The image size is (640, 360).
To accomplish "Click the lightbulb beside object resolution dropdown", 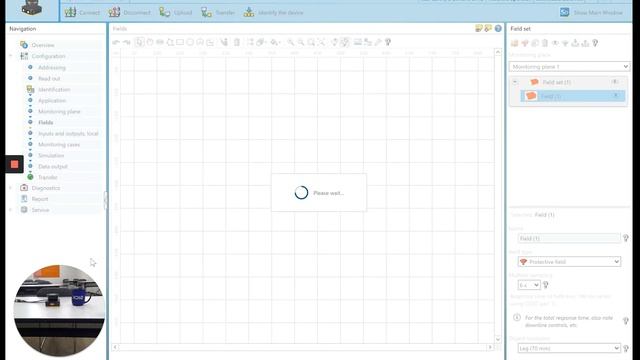I will (x=626, y=348).
